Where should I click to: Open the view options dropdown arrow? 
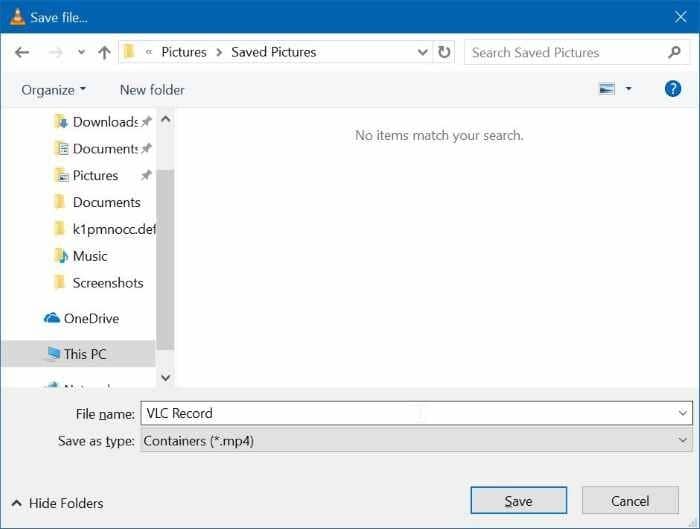point(628,89)
